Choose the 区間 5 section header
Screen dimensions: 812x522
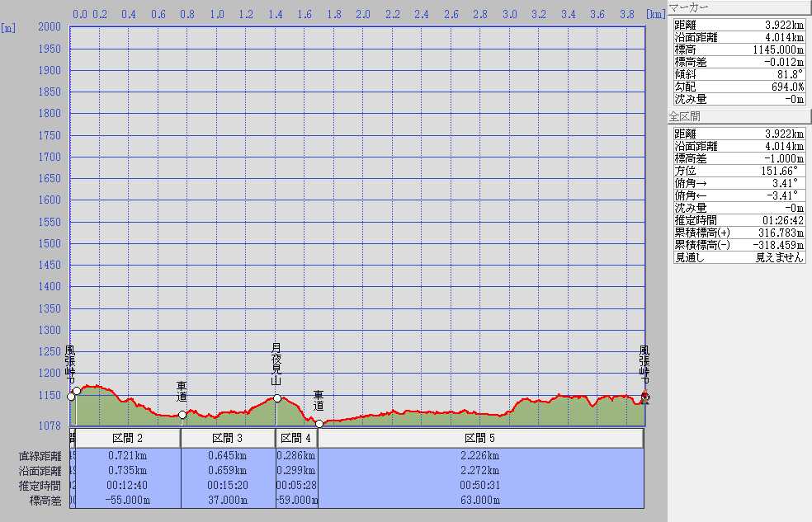click(479, 438)
